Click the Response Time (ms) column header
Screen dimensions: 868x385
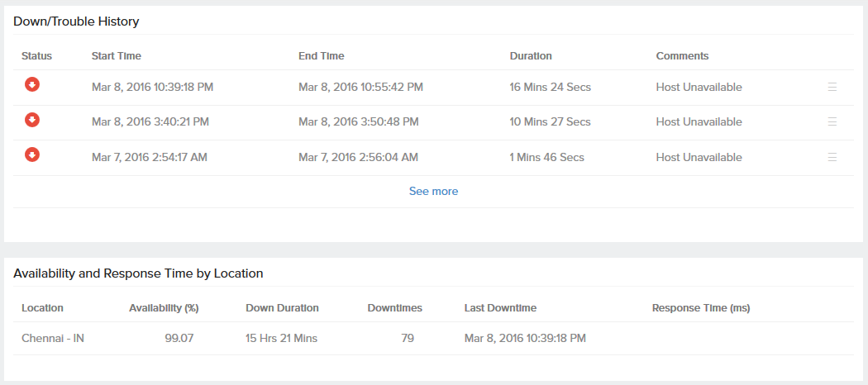tap(700, 308)
